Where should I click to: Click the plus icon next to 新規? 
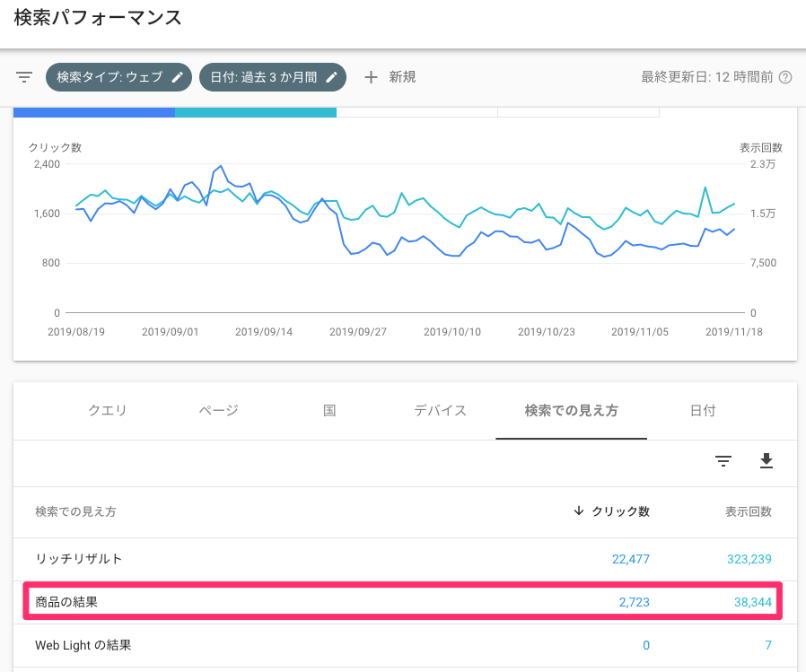point(371,77)
